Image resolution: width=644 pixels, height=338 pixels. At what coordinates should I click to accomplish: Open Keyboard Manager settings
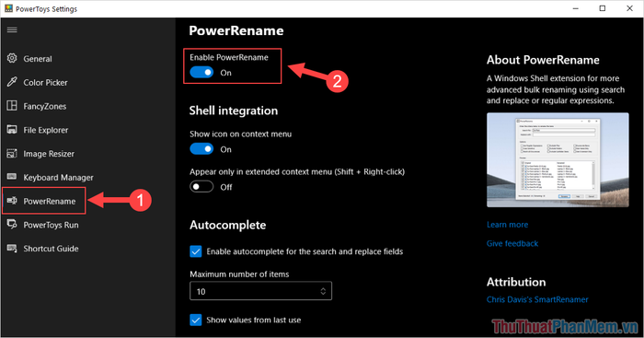point(58,178)
